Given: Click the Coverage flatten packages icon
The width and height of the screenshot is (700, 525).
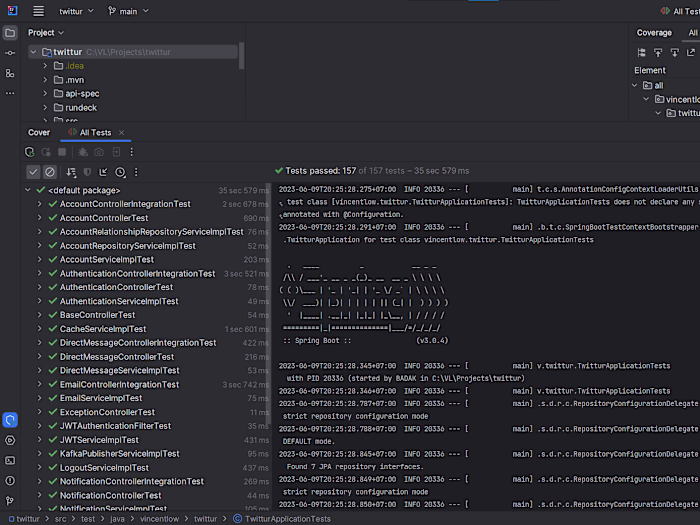Looking at the screenshot, I should (642, 53).
